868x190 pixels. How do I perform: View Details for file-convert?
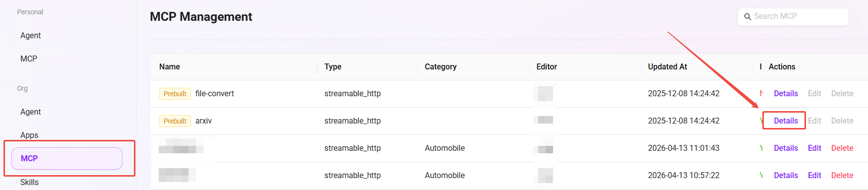tap(786, 93)
